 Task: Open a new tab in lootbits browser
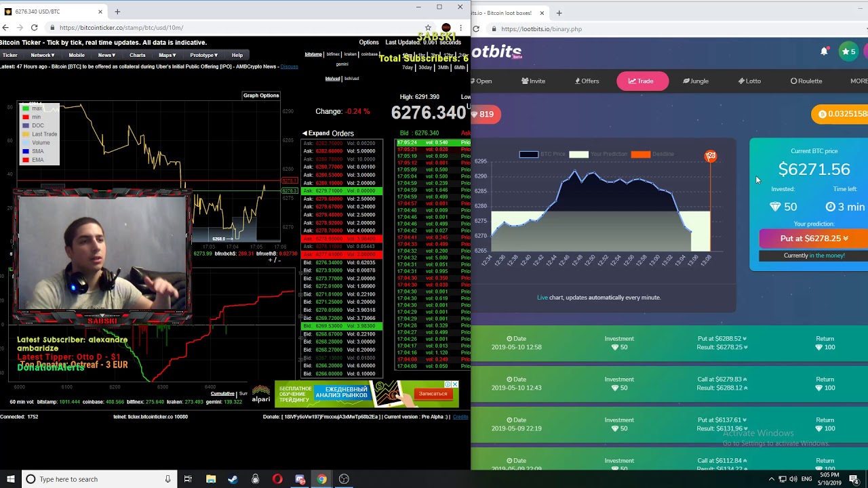[x=559, y=13]
